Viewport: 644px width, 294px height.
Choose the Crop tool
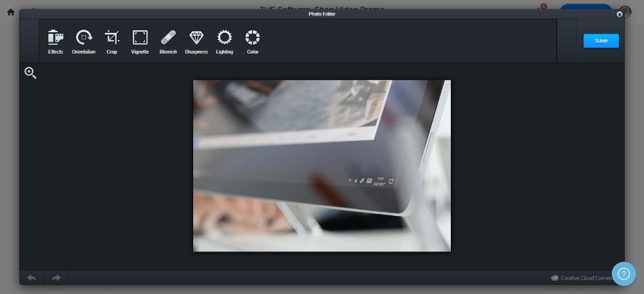111,42
